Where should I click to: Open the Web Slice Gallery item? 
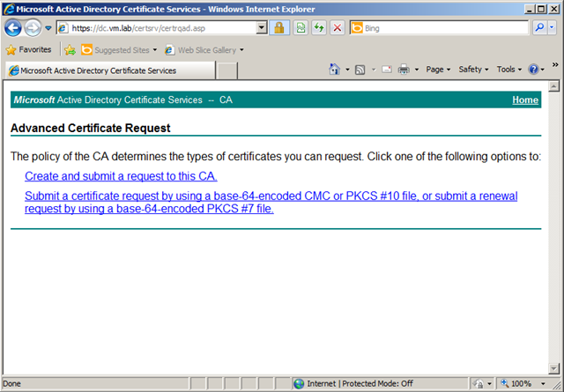[x=204, y=50]
